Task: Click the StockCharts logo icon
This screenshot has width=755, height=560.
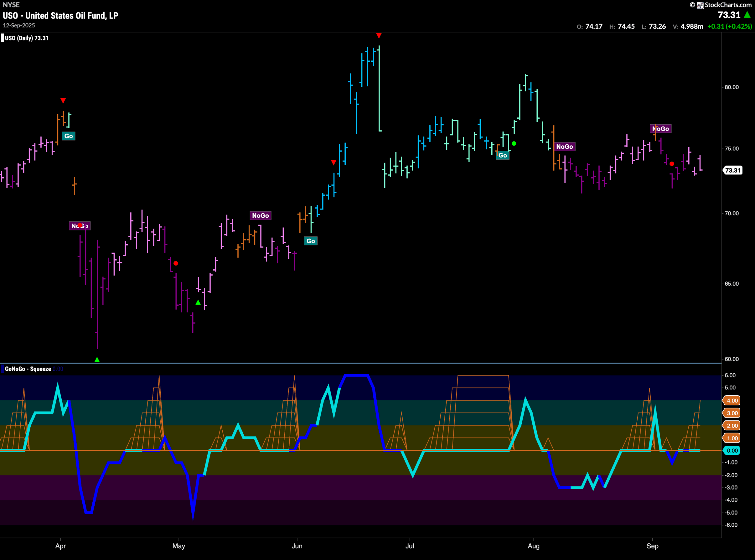Action: point(700,5)
